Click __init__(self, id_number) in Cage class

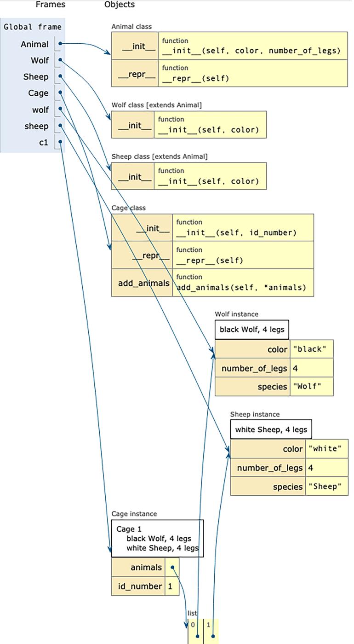pyautogui.click(x=236, y=232)
